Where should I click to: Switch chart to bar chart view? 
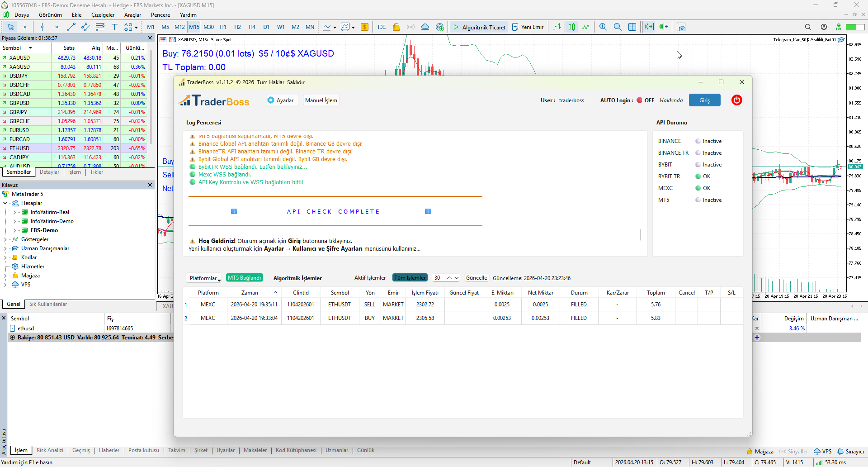557,27
